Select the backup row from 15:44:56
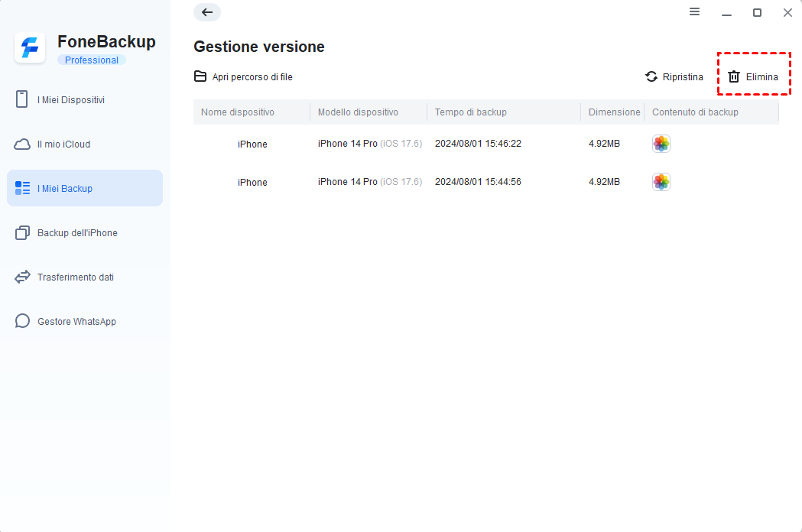The width and height of the screenshot is (802, 532). (478, 182)
